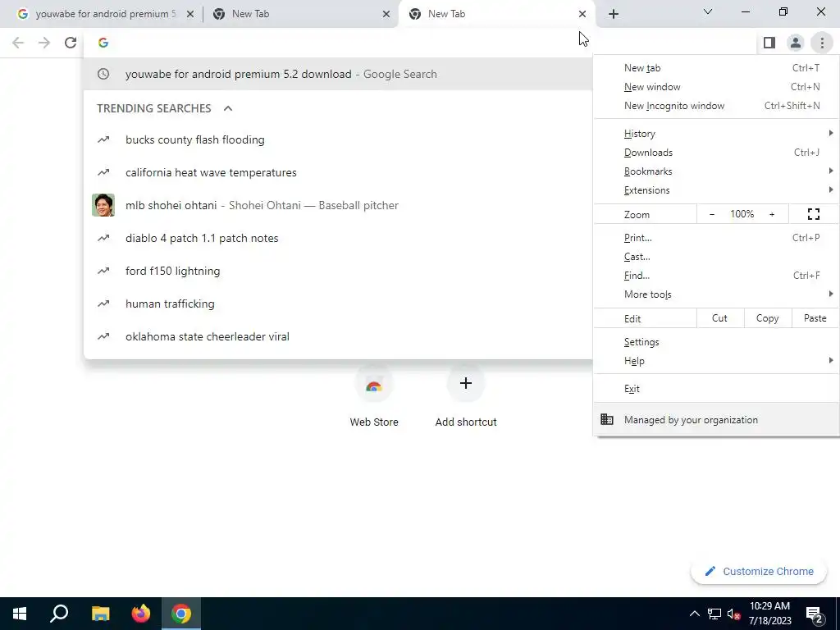
Task: Choose Exit from the menu
Action: tap(716, 389)
